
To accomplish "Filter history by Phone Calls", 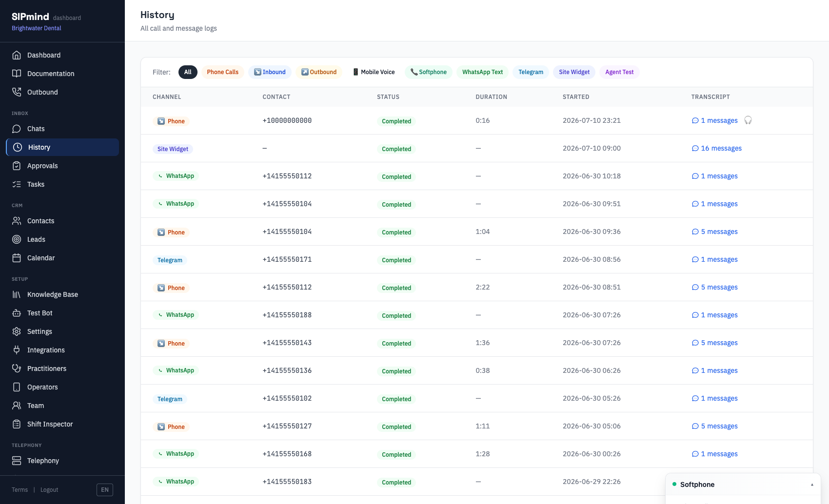I will coord(222,72).
